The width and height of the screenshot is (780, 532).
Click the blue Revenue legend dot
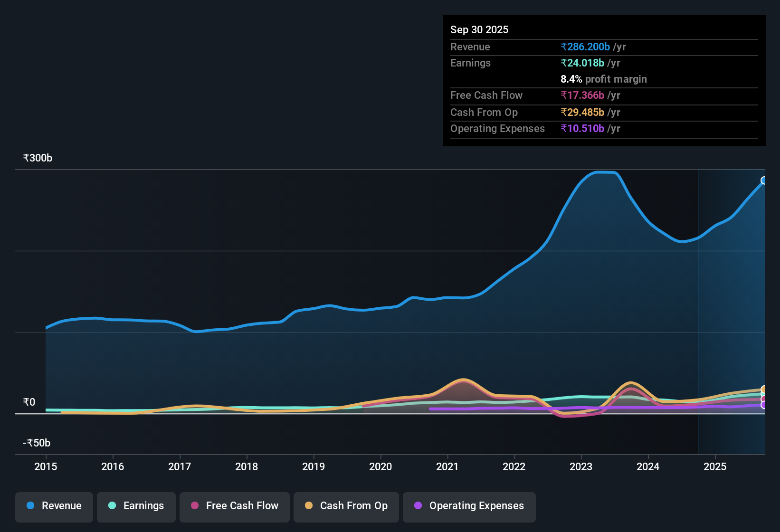(30, 506)
